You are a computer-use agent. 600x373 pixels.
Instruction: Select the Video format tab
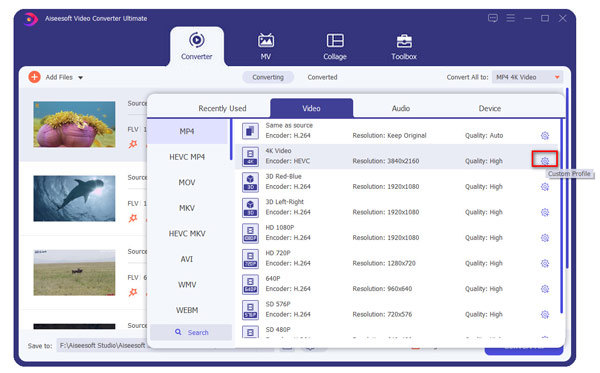pos(311,108)
